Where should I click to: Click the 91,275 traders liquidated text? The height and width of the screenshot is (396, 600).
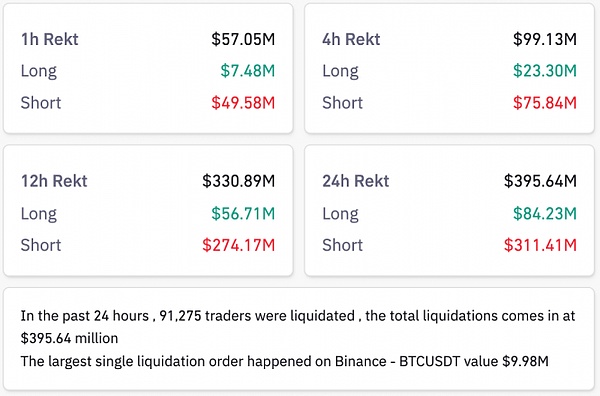point(257,316)
